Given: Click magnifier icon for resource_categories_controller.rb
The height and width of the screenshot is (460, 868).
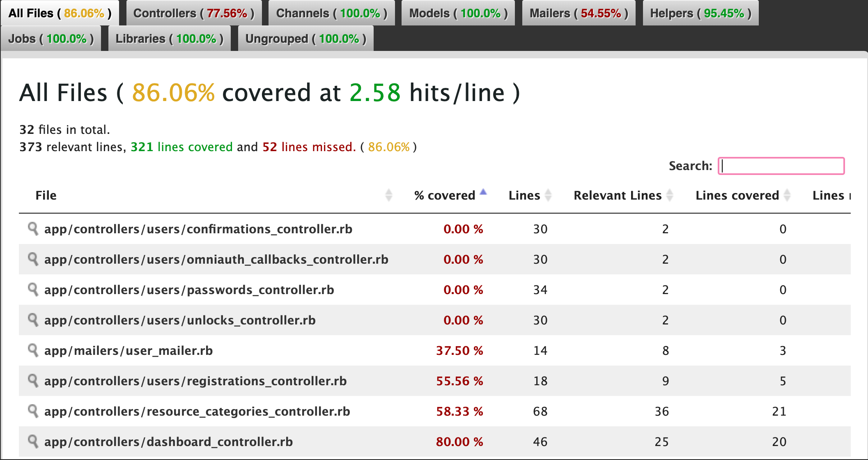Looking at the screenshot, I should click(x=33, y=411).
